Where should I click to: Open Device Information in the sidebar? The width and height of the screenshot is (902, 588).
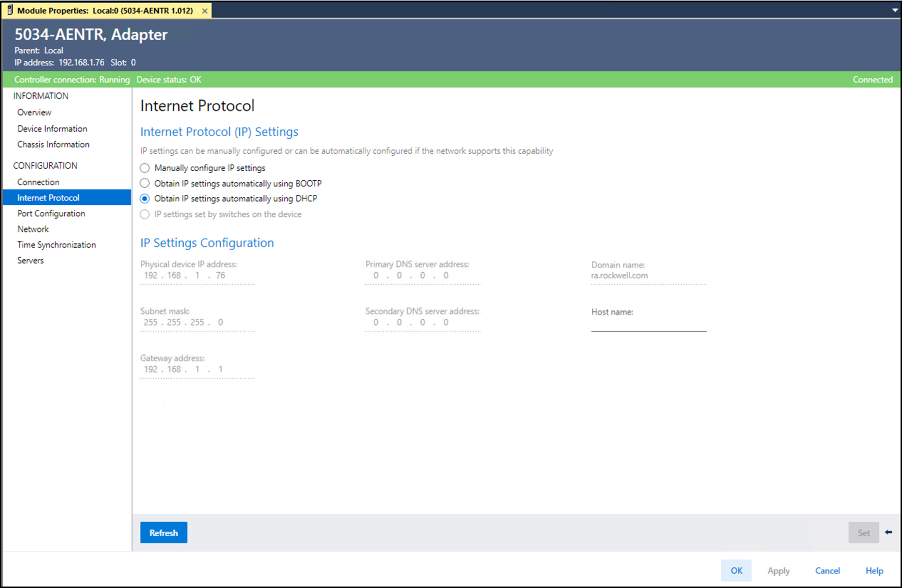(52, 128)
